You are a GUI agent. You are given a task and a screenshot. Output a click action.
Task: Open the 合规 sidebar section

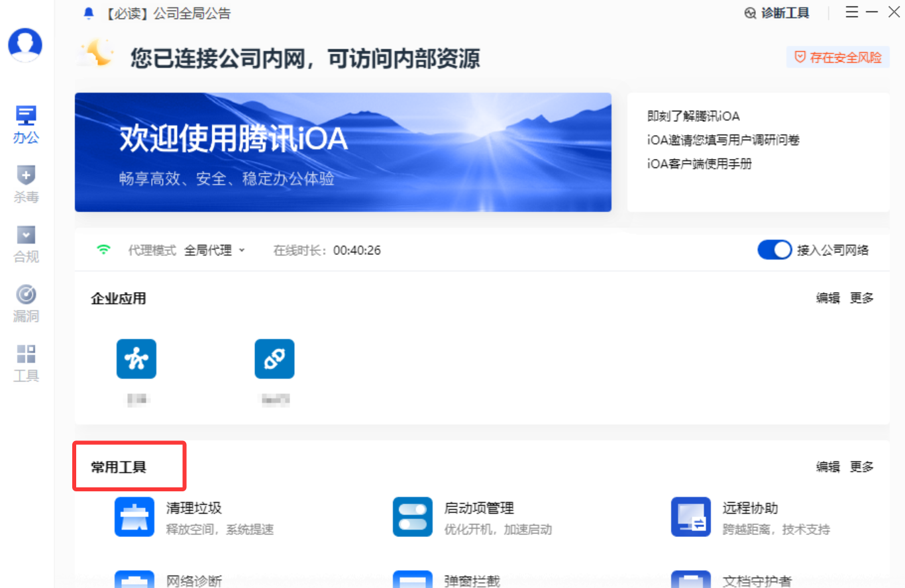pyautogui.click(x=26, y=244)
